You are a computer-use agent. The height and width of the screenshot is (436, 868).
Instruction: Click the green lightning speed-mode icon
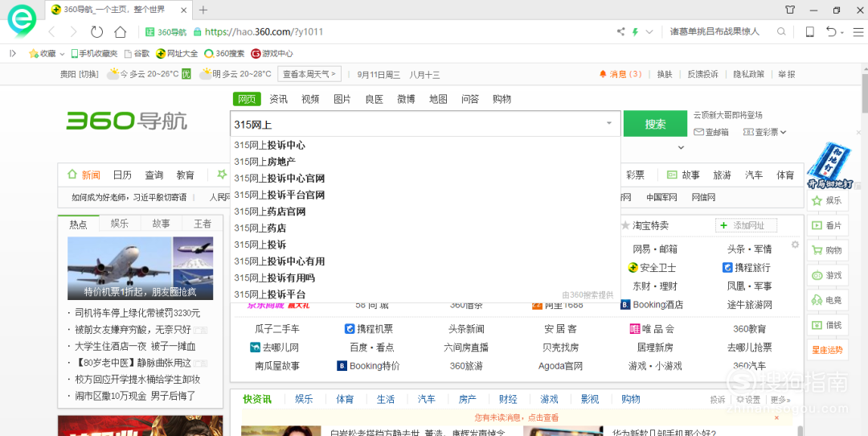point(636,31)
